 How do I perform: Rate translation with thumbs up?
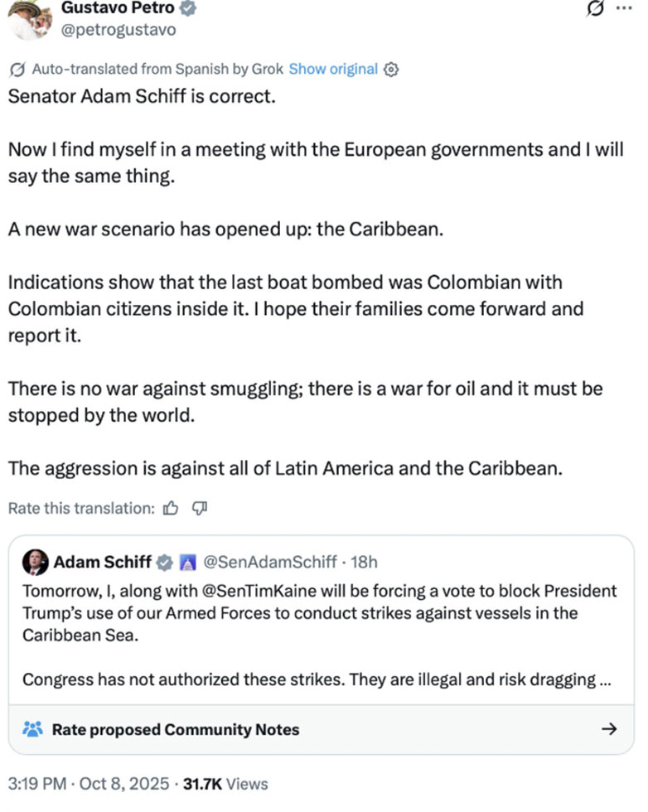171,508
